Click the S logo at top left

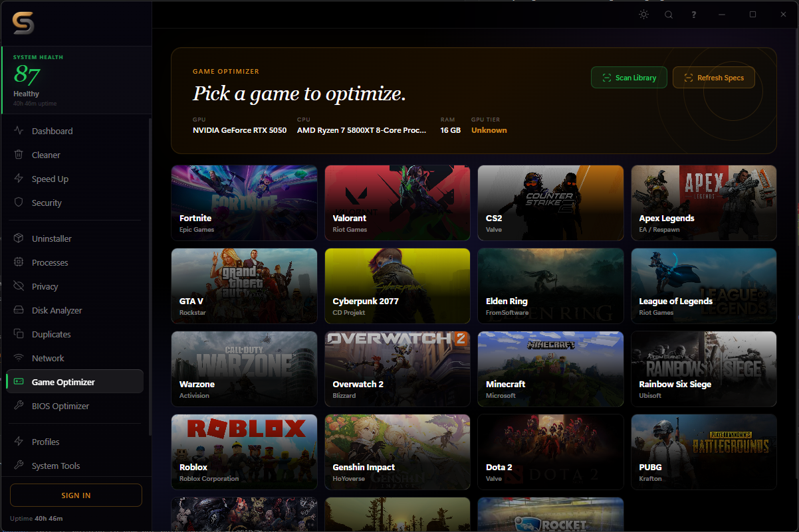[x=23, y=23]
